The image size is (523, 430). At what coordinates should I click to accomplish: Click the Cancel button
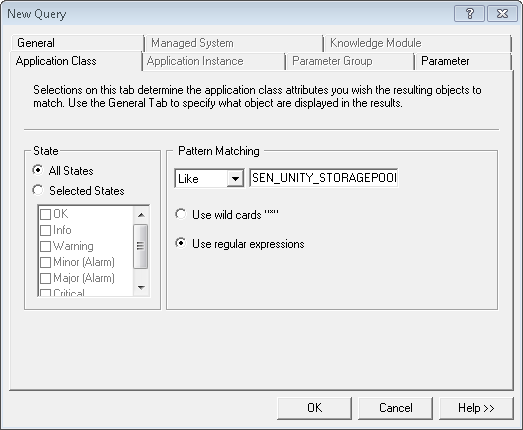click(x=396, y=408)
